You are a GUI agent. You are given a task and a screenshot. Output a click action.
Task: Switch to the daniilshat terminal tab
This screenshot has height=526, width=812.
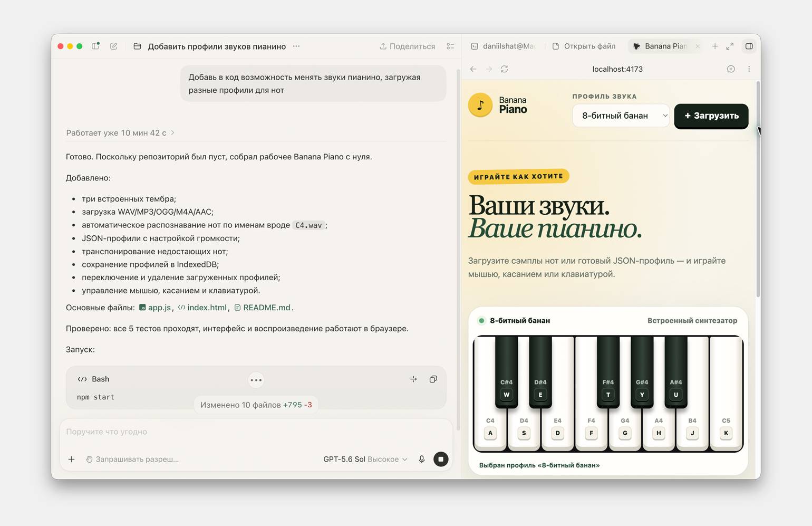pos(503,46)
